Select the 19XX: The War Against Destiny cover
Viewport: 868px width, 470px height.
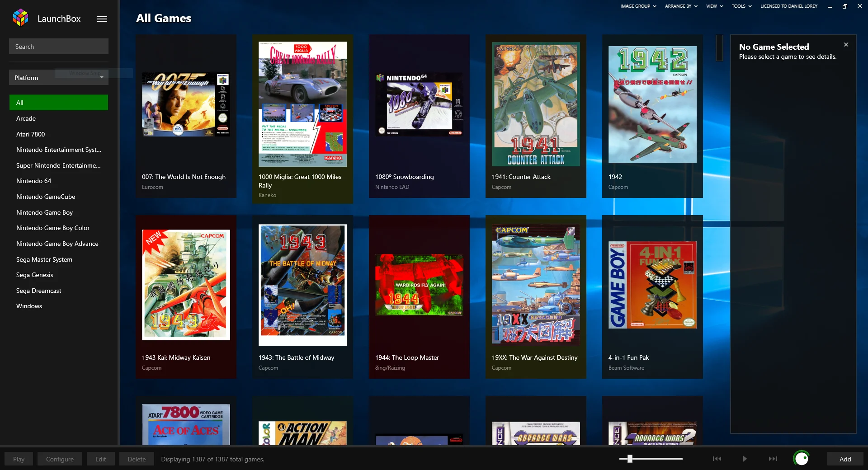point(536,285)
